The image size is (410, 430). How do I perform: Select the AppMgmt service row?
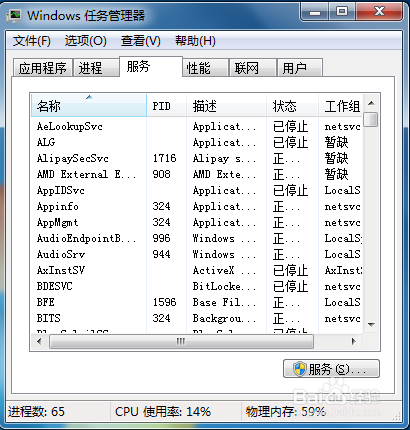197,222
